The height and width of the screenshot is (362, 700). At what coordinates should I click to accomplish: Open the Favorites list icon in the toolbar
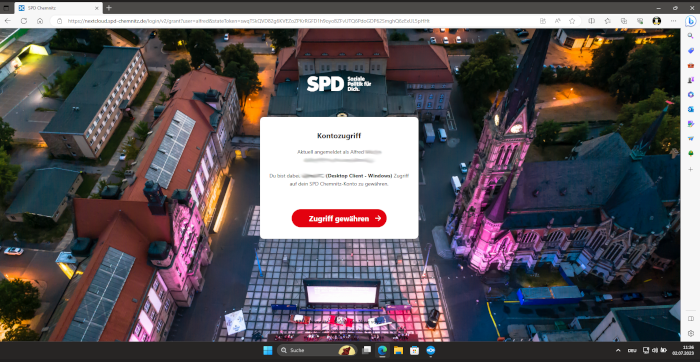click(x=608, y=21)
